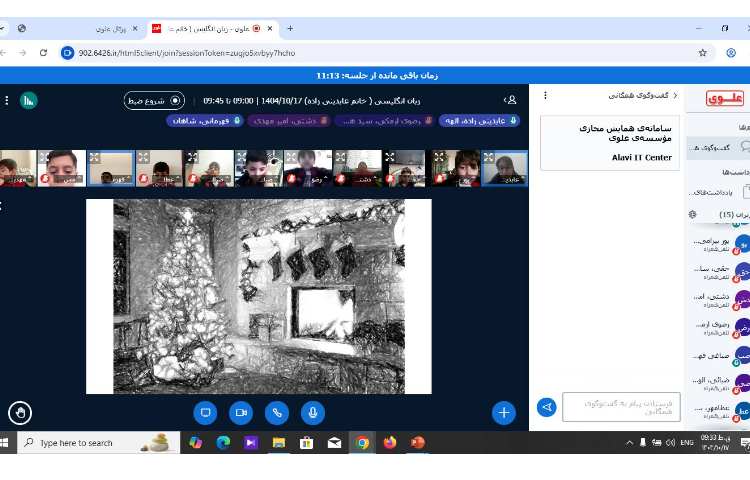This screenshot has height=480, width=750.
Task: Select user پور بیرامی in the users list
Action: 719,244
